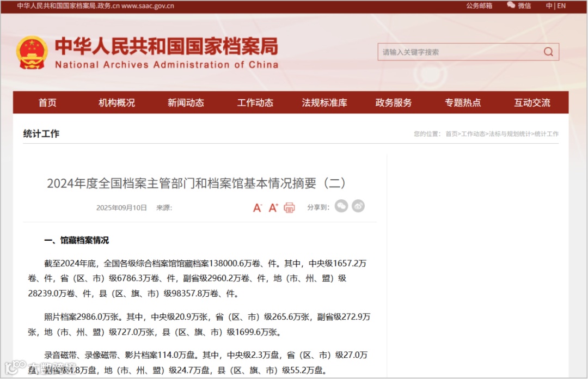Increase article font size with A+ icon

(273, 207)
